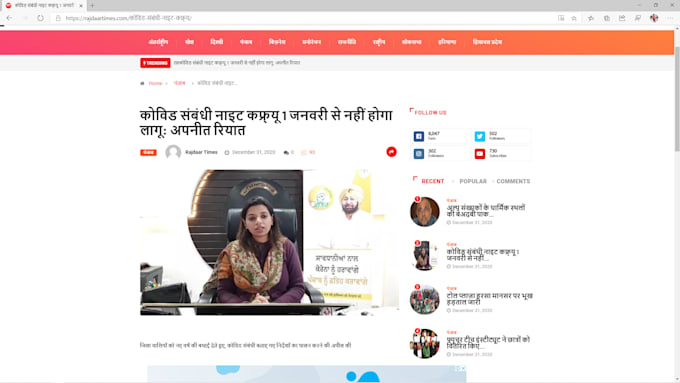
Task: Open the Twitter follow box
Action: point(501,136)
